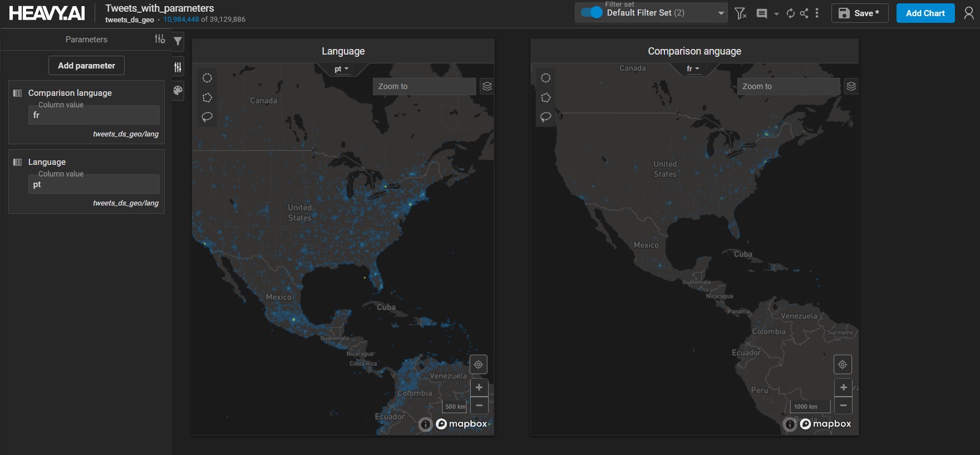Open the color palette side panel tab

click(x=178, y=90)
